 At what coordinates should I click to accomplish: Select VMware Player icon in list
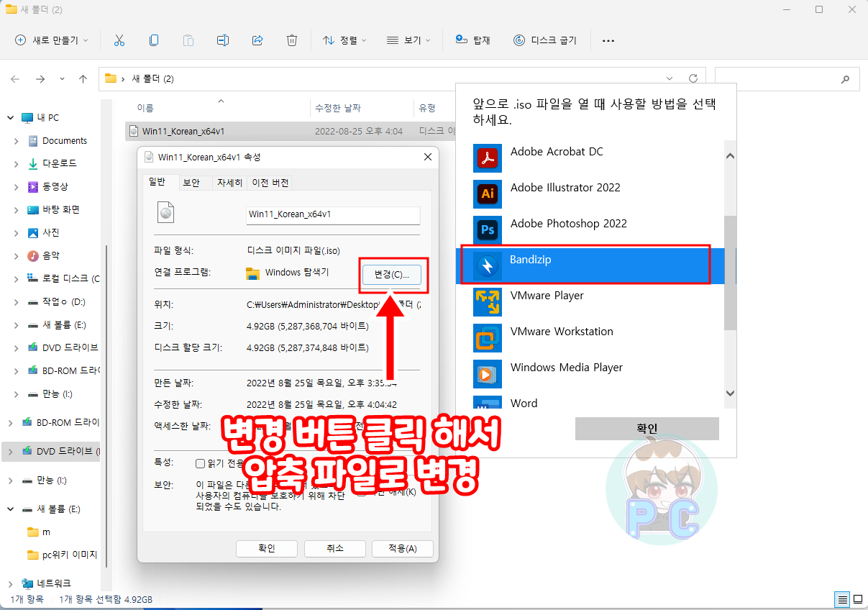[x=487, y=302]
